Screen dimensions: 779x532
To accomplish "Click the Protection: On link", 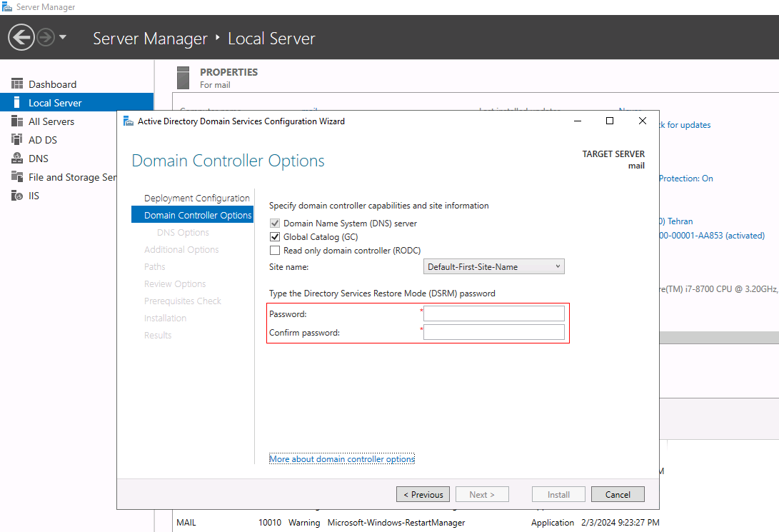I will pos(686,179).
